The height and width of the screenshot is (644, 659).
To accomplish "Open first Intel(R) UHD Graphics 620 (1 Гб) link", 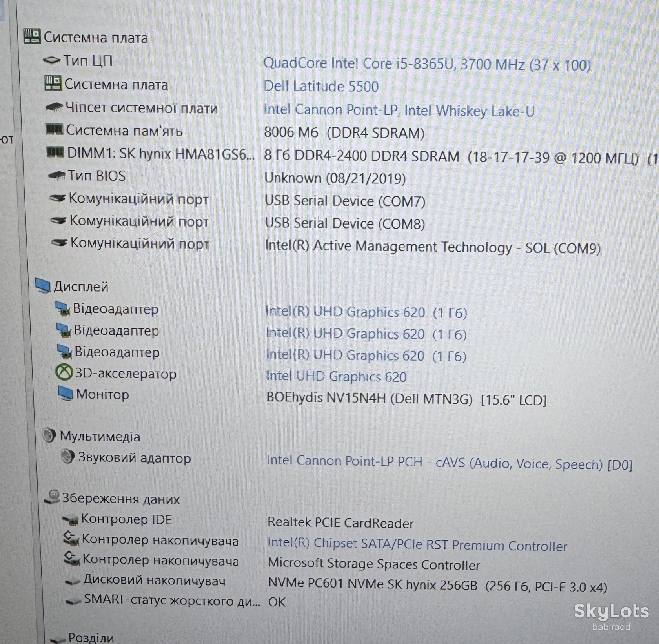I will (x=366, y=312).
